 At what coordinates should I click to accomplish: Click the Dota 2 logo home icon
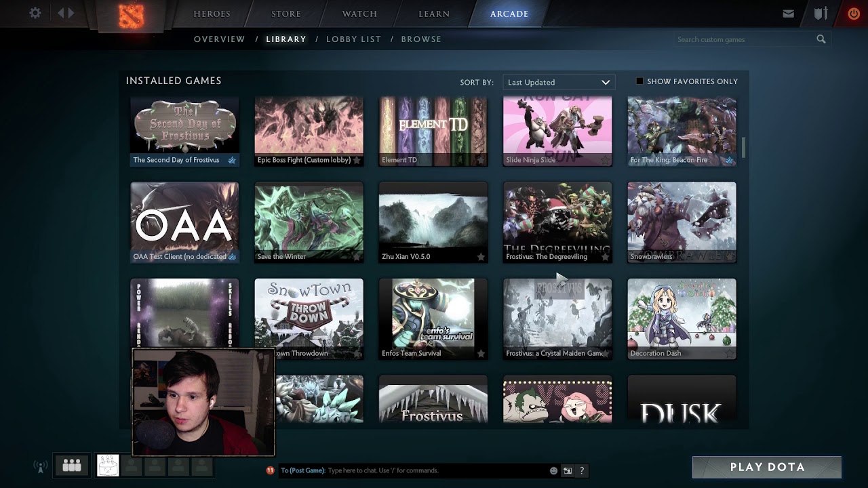point(130,16)
